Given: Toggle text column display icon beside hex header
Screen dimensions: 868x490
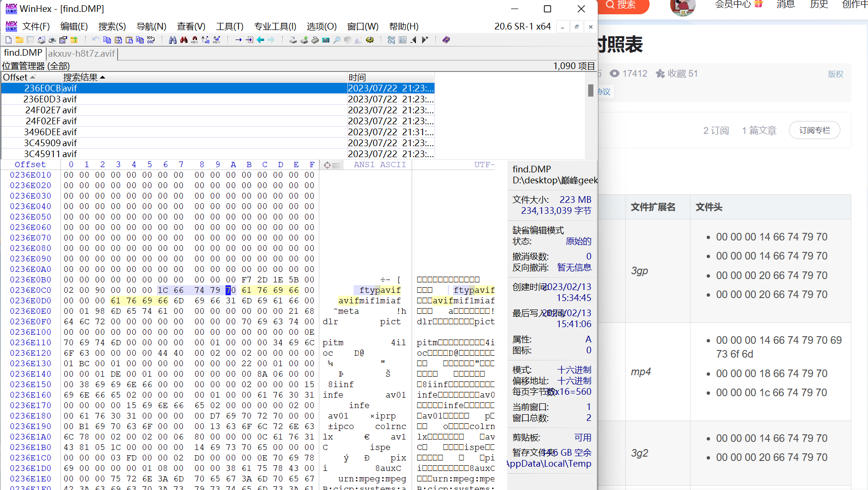Looking at the screenshot, I should (x=332, y=165).
